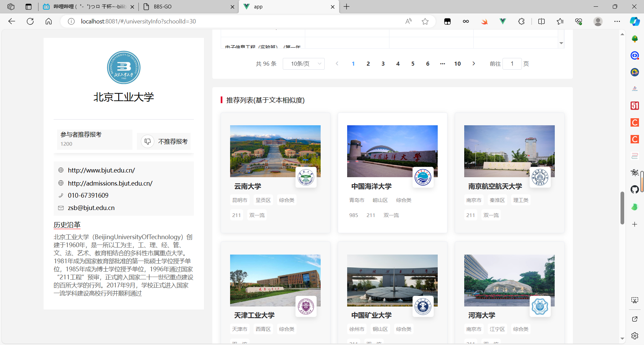The image size is (644, 345).
Task: Open link in new window sidebar icon
Action: tap(635, 319)
